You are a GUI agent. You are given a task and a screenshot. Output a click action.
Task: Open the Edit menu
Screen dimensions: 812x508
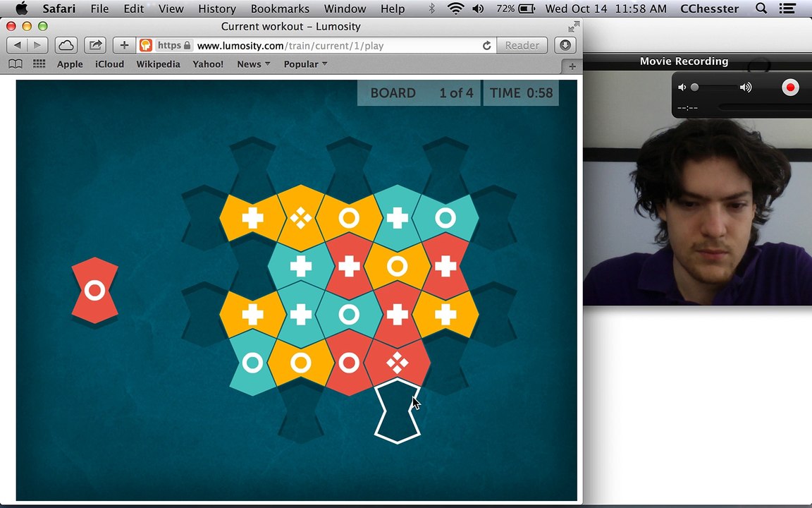[x=134, y=8]
